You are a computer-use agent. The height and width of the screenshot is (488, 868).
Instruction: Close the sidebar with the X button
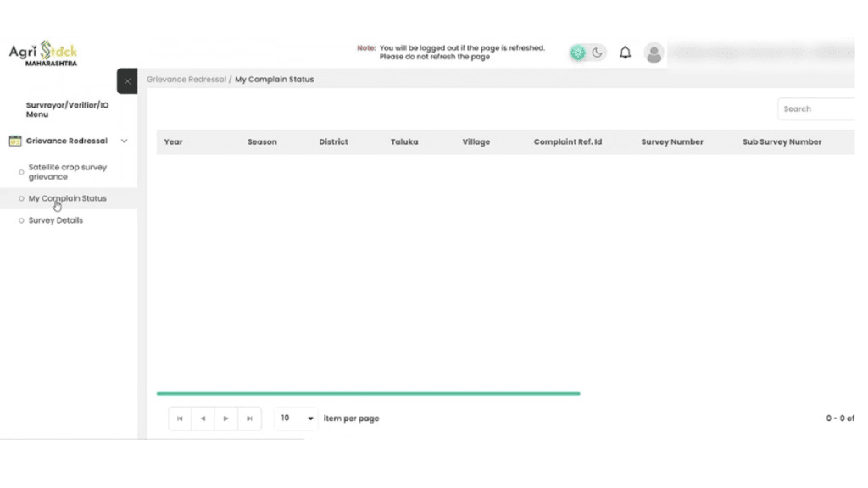127,81
